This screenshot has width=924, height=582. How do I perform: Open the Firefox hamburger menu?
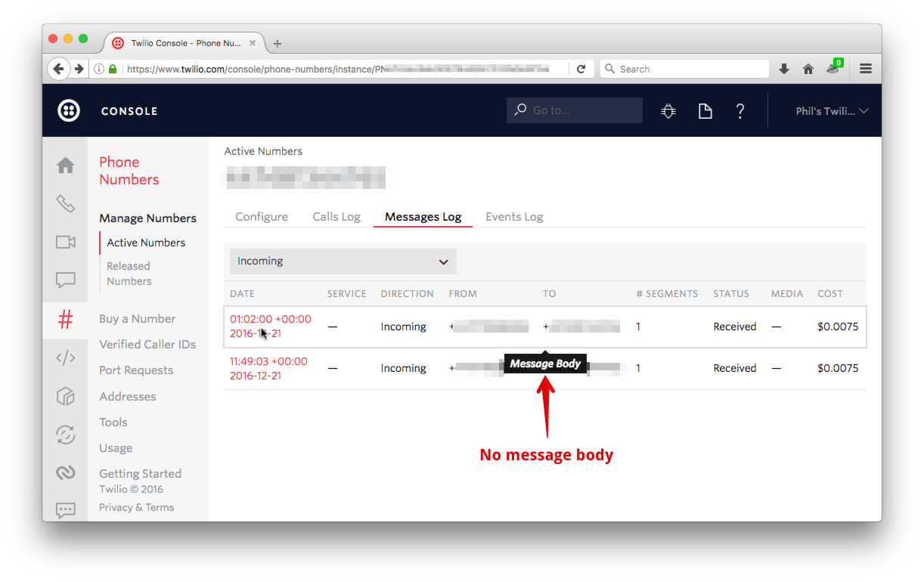(x=866, y=69)
